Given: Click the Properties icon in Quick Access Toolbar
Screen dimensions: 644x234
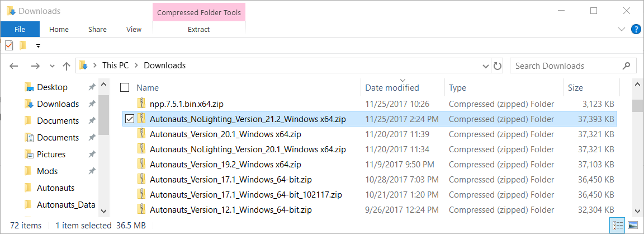Looking at the screenshot, I should click(9, 46).
